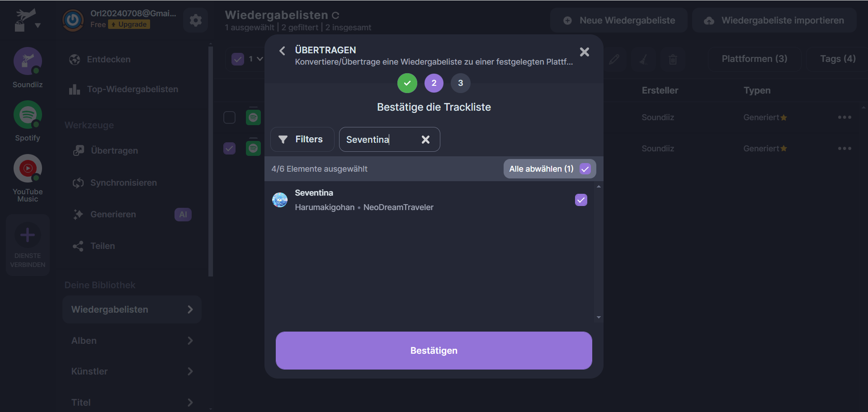Click the Seventina search input field
This screenshot has width=868, height=412.
380,140
